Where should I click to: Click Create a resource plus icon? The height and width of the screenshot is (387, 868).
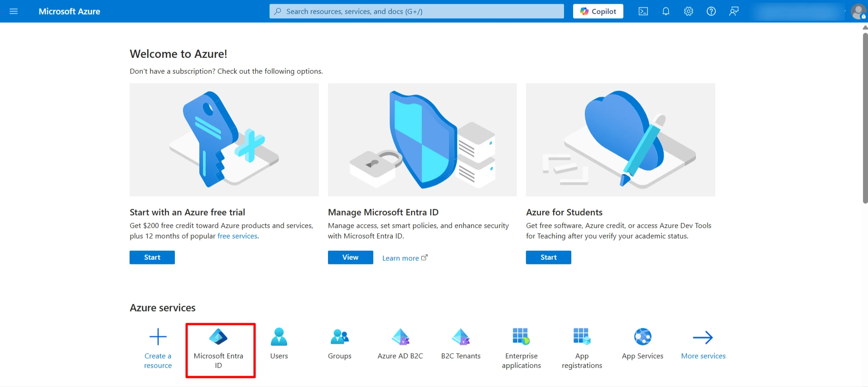pos(158,337)
